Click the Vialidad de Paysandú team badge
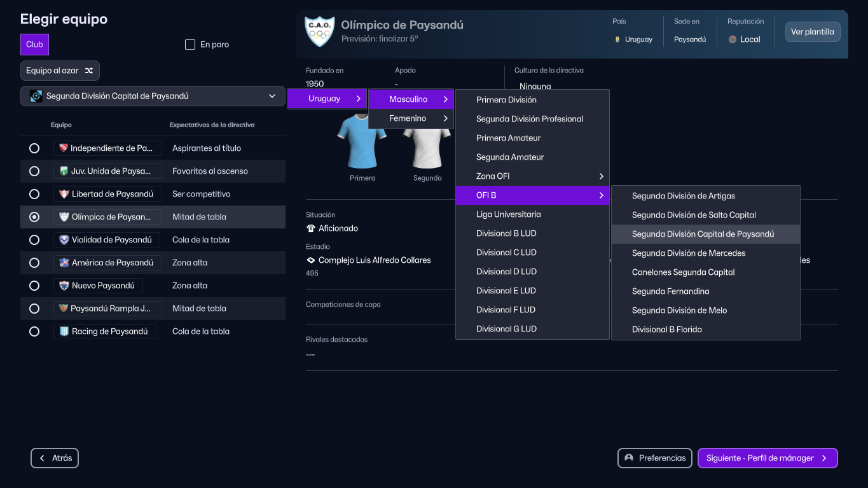 [x=63, y=240]
